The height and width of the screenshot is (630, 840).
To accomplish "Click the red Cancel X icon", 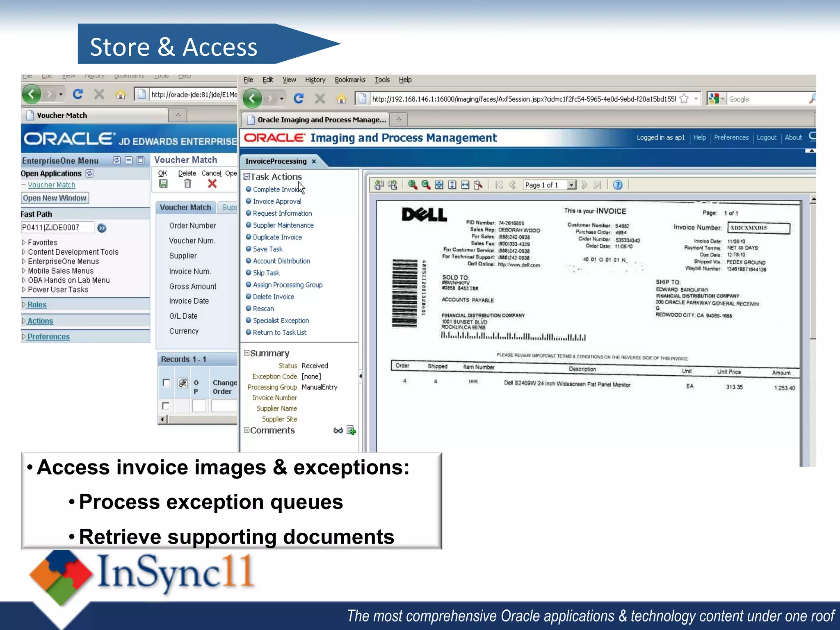I will pos(212,184).
